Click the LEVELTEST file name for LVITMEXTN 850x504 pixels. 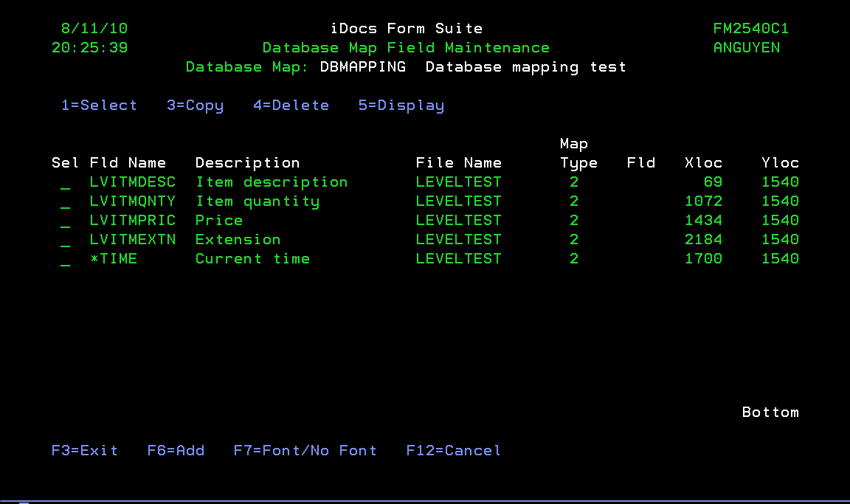point(458,240)
